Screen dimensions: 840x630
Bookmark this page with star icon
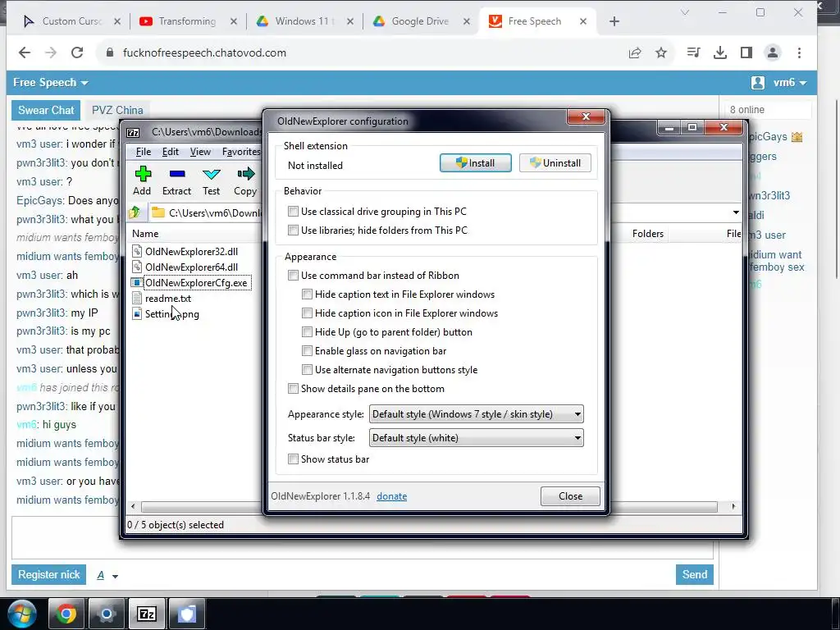(x=661, y=52)
